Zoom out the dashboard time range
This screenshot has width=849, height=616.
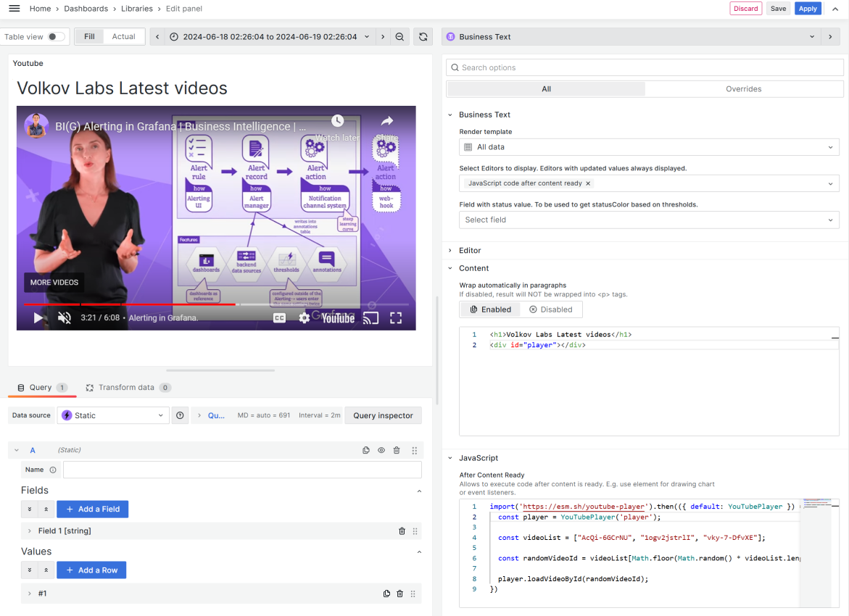click(399, 36)
